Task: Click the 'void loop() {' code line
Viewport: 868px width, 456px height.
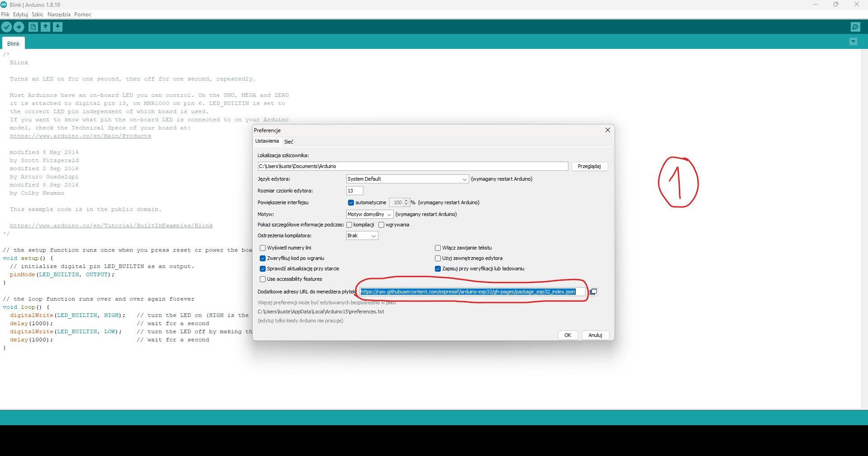Action: [x=26, y=307]
